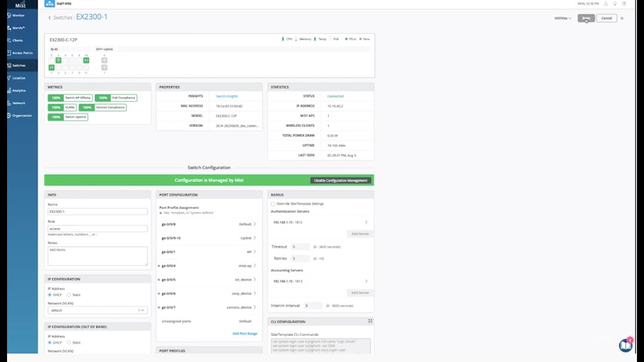Click the Save button
The width and height of the screenshot is (644, 362).
(586, 18)
